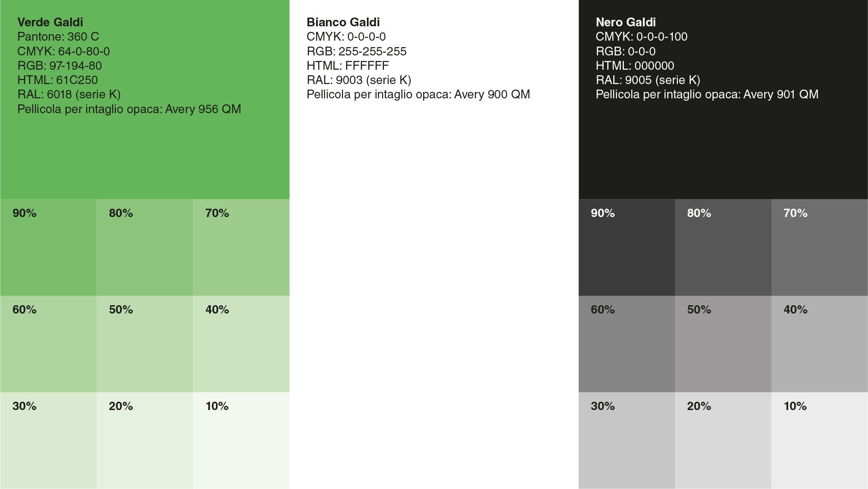Click the Pantone 360 C text line
Screen dimensions: 868x489
coord(58,36)
